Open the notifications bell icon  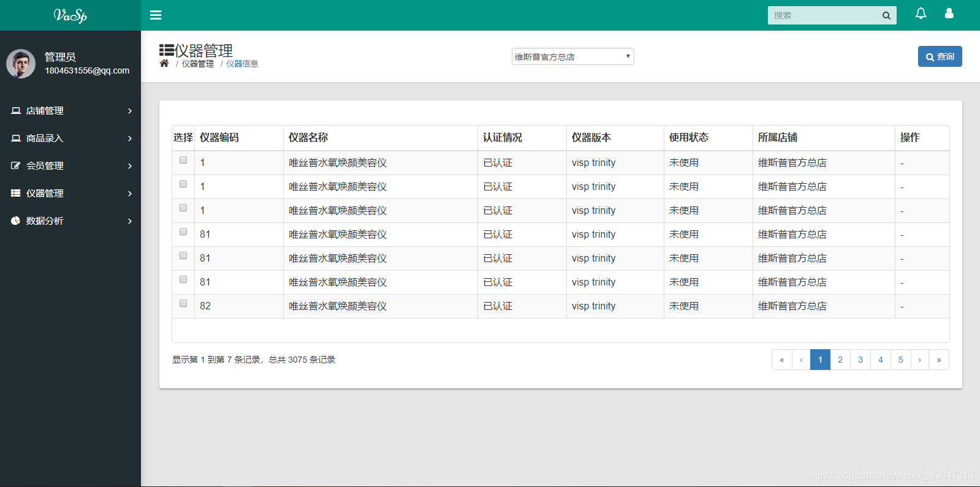click(921, 13)
